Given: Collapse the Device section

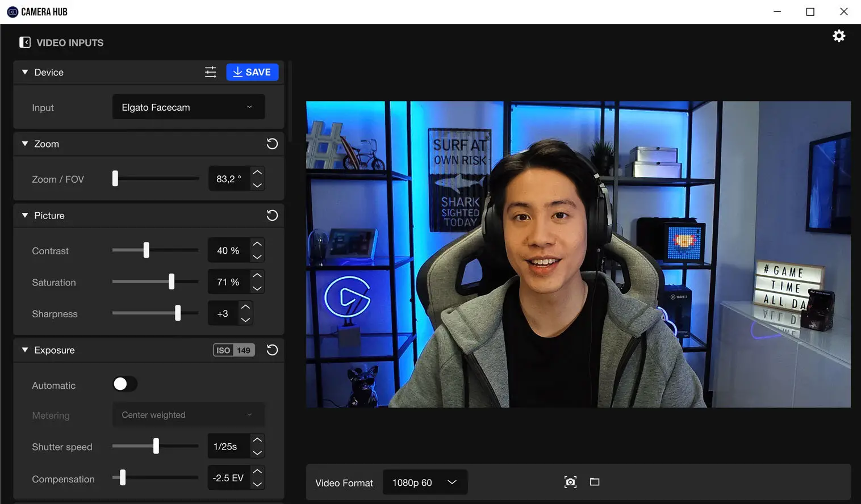Looking at the screenshot, I should click(x=24, y=72).
